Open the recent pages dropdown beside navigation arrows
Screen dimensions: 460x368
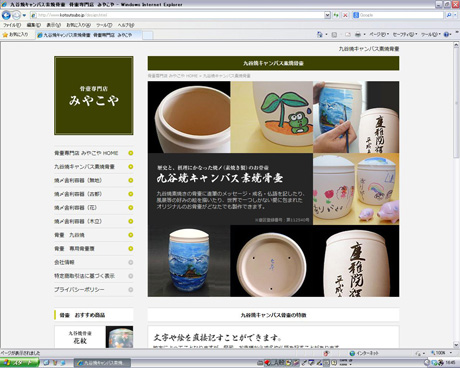(24, 15)
